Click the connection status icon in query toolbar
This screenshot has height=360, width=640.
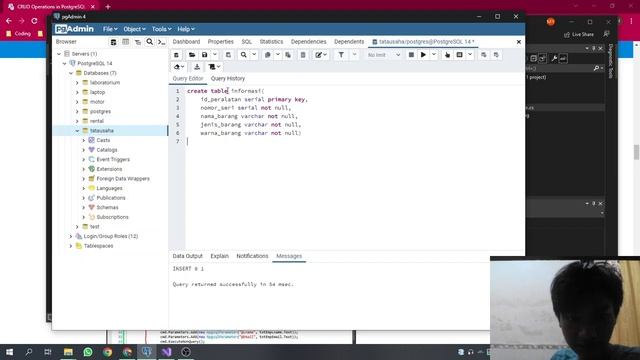(x=176, y=55)
